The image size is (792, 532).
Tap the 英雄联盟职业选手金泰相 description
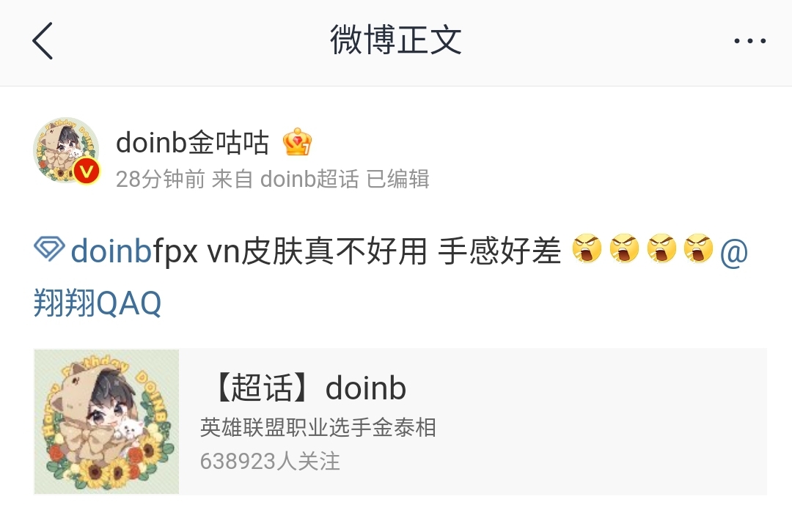coord(318,427)
